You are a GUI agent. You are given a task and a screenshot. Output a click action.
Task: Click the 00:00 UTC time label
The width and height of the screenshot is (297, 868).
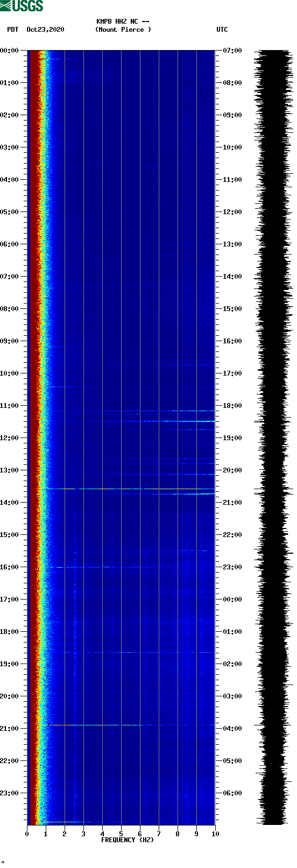click(x=232, y=599)
